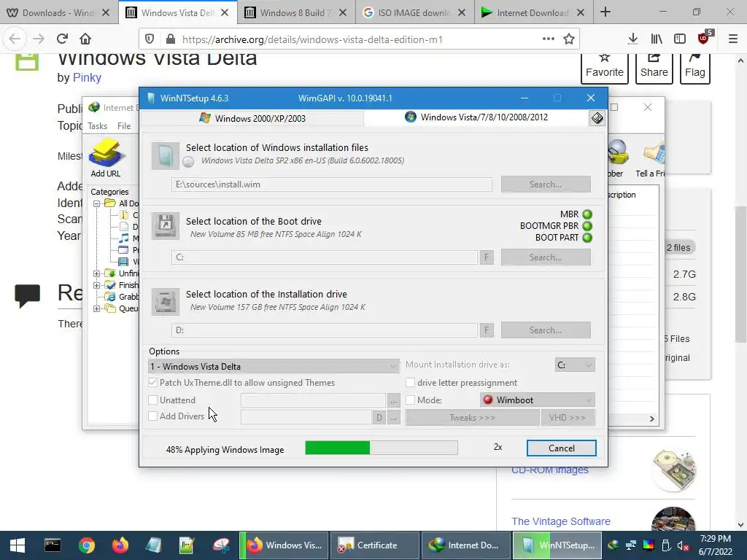The image size is (747, 560).
Task: Click the BOOTMGR PBR green status indicator
Action: [587, 226]
